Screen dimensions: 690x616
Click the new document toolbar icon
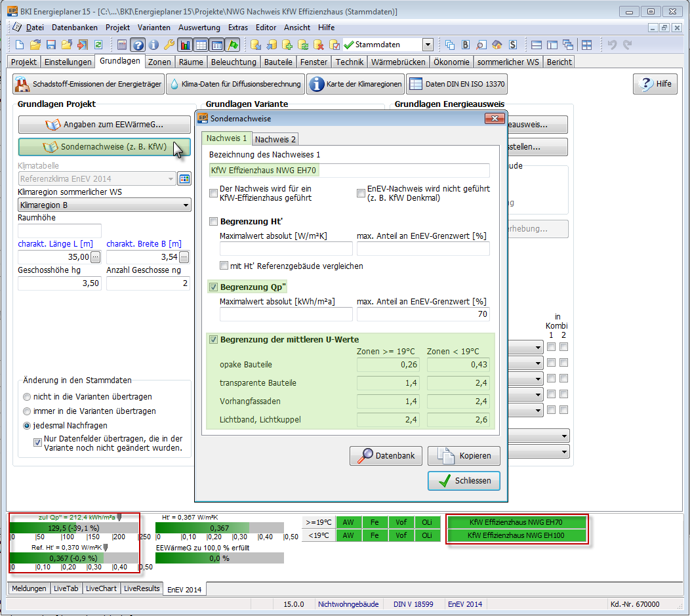tap(20, 45)
